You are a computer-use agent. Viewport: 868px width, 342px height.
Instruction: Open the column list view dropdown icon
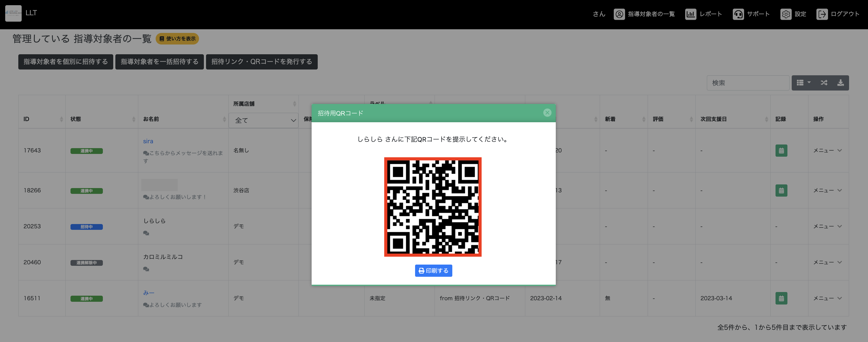[804, 83]
